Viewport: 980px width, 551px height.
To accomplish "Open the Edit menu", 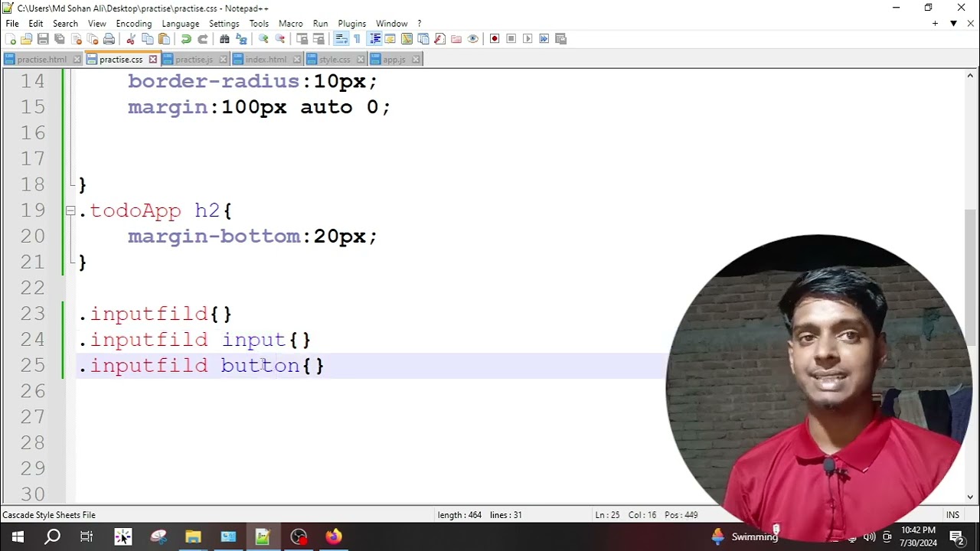I will pos(36,24).
